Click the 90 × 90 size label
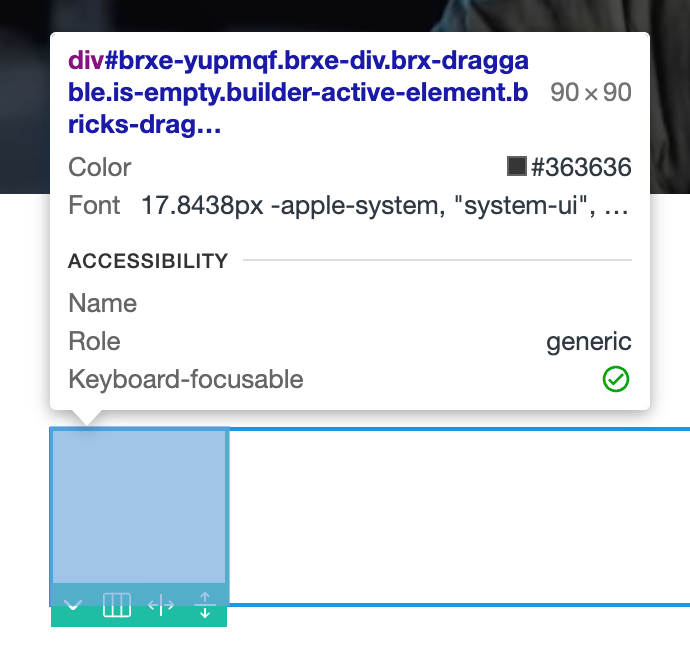The image size is (690, 672). (x=591, y=94)
